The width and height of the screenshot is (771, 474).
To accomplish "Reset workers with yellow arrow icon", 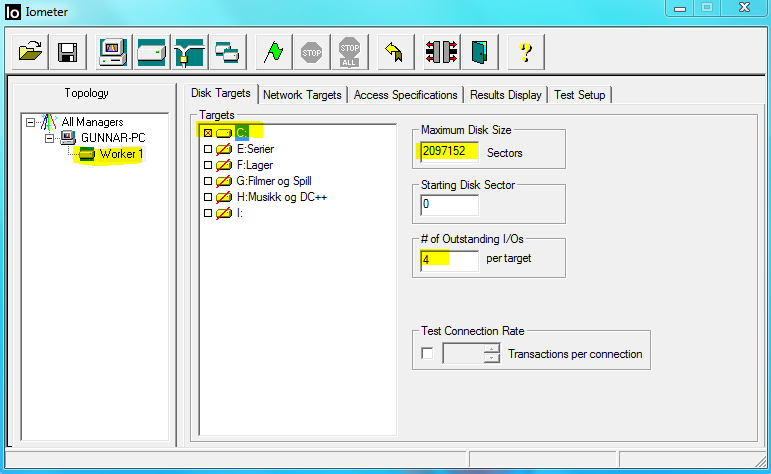I will [395, 52].
